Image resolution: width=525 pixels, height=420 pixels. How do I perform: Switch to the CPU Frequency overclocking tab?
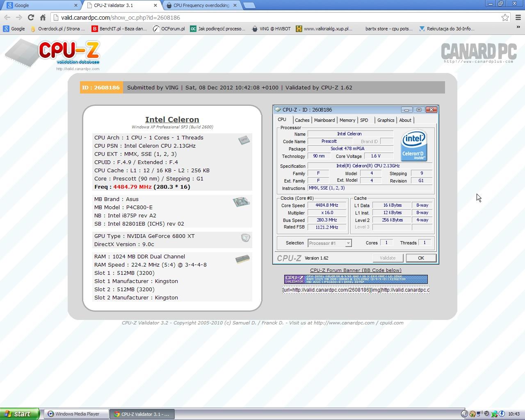click(x=201, y=5)
